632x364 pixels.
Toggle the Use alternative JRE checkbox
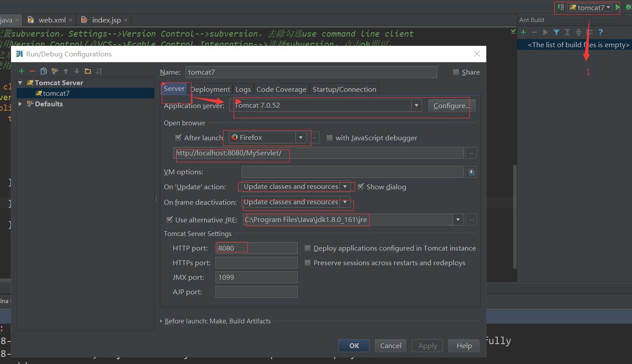[169, 220]
